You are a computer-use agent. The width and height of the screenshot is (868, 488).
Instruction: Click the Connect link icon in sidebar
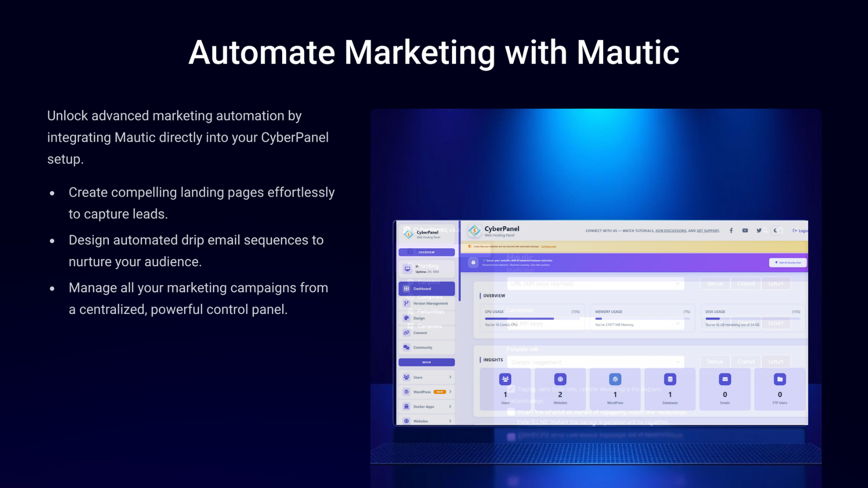tap(406, 333)
